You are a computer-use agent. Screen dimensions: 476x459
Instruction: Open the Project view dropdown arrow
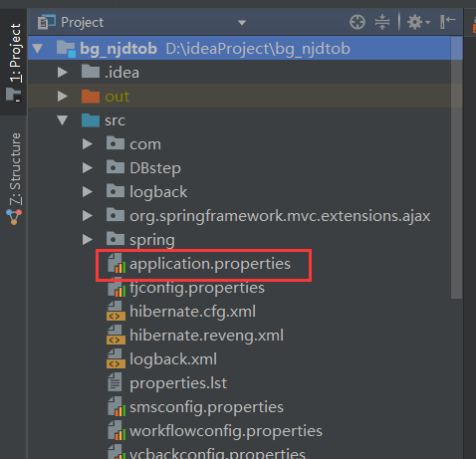[x=242, y=23]
